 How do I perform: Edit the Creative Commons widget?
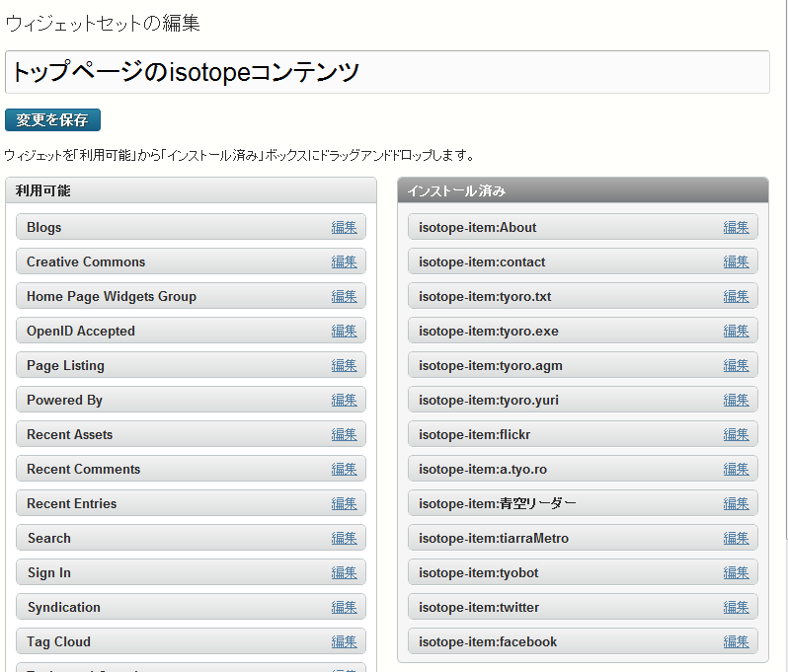coord(344,261)
